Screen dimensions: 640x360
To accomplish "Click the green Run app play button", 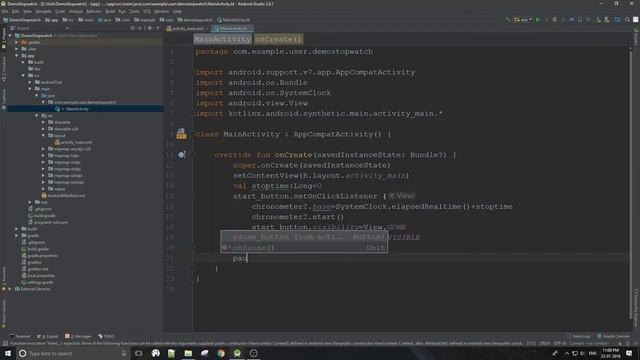I will coord(538,20).
